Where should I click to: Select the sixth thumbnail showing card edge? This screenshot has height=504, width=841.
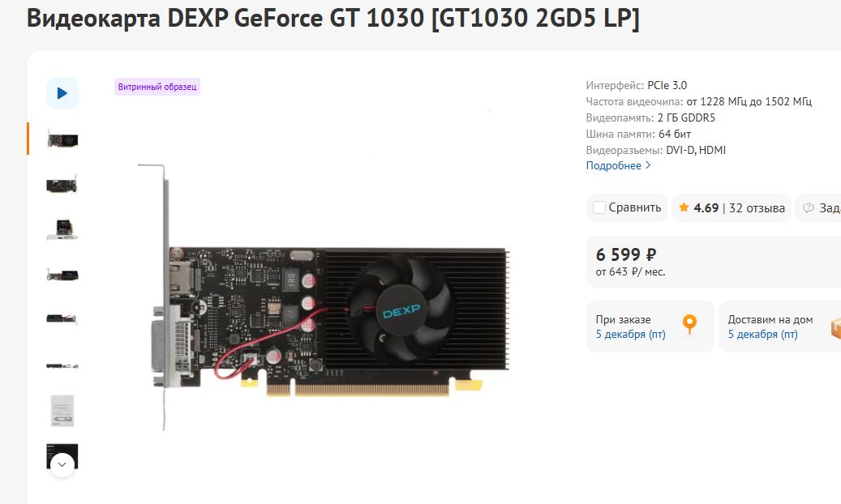click(62, 365)
